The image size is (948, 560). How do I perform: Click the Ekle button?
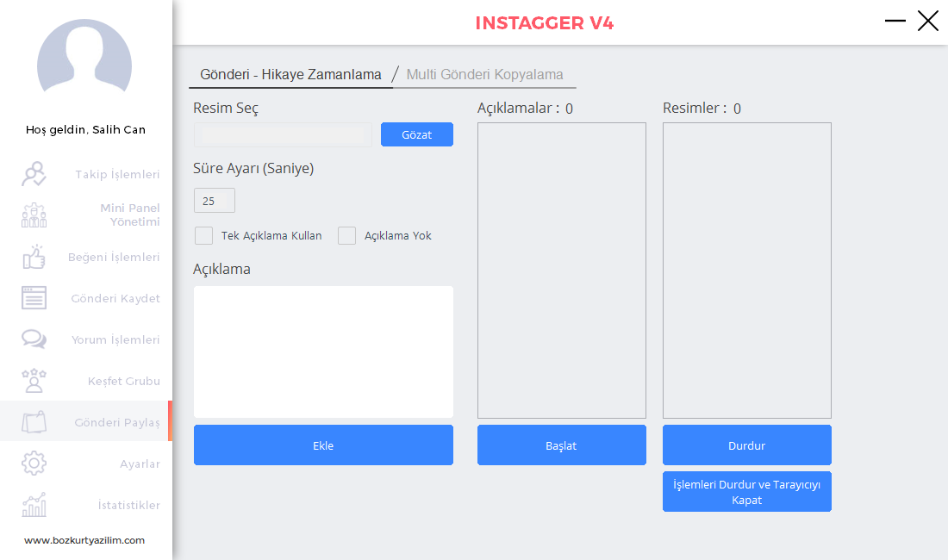coord(323,445)
